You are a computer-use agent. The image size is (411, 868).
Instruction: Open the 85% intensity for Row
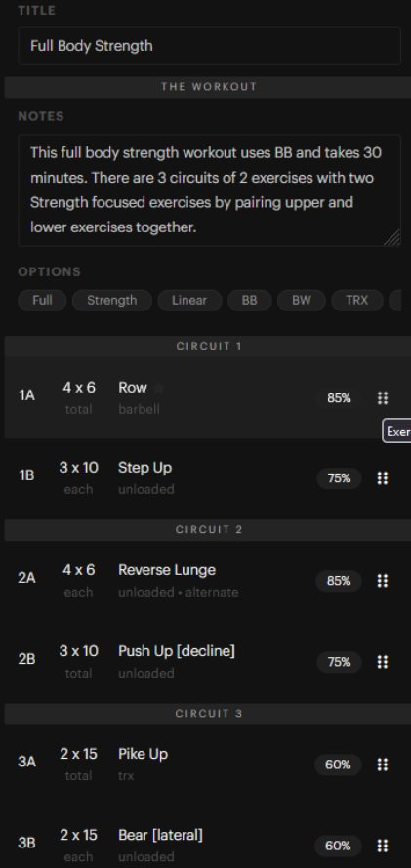339,398
